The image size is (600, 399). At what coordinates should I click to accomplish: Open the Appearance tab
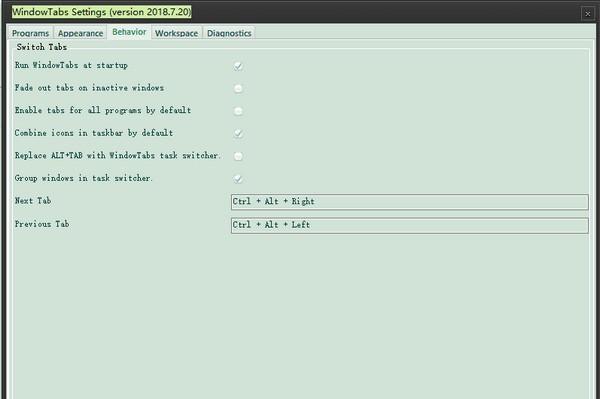80,33
